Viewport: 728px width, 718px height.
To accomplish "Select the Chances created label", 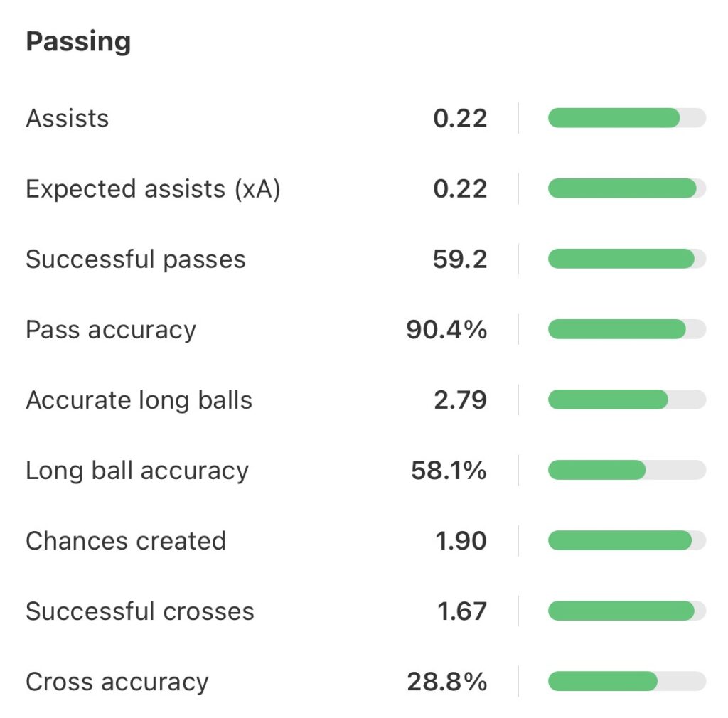I will (x=126, y=540).
